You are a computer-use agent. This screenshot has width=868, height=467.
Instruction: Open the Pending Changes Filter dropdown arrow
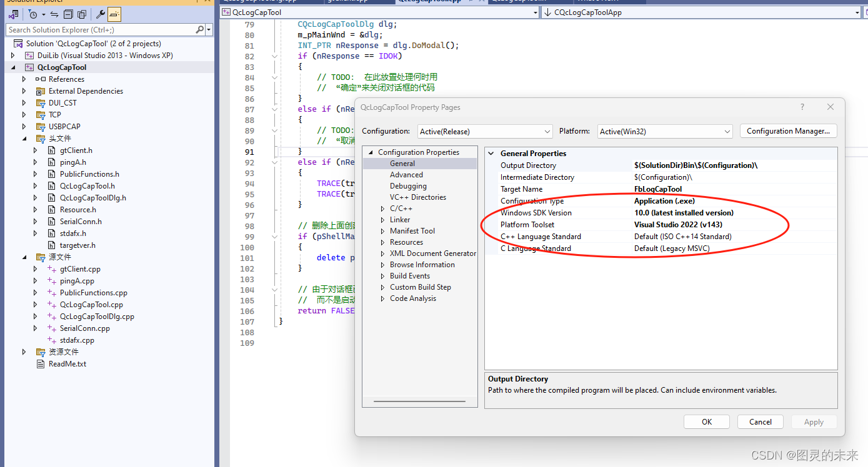(x=44, y=14)
